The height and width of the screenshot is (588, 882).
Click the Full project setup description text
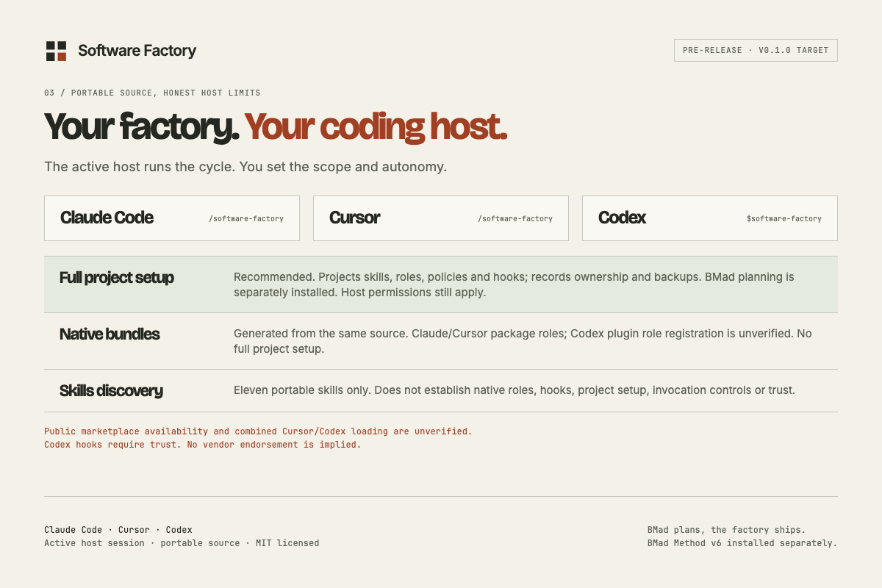pyautogui.click(x=514, y=284)
